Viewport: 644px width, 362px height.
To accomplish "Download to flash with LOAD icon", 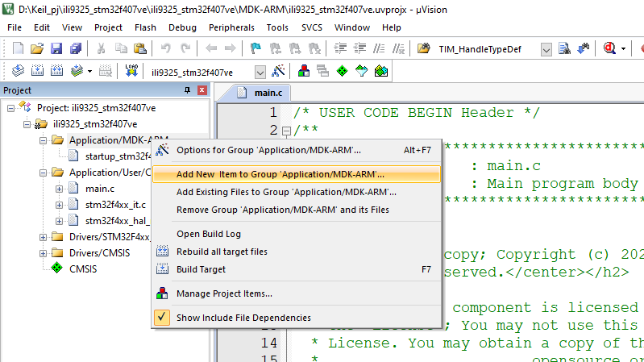I will click(131, 71).
